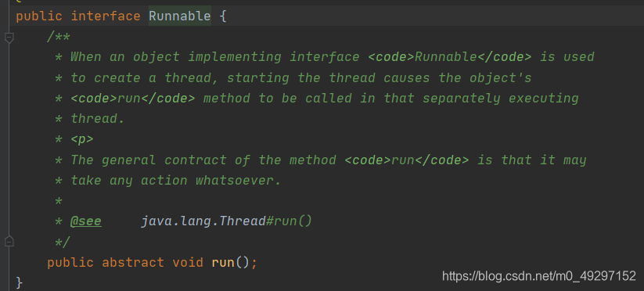This screenshot has height=291, width=644.
Task: Click the <p> tag in the comment
Action: (82, 139)
